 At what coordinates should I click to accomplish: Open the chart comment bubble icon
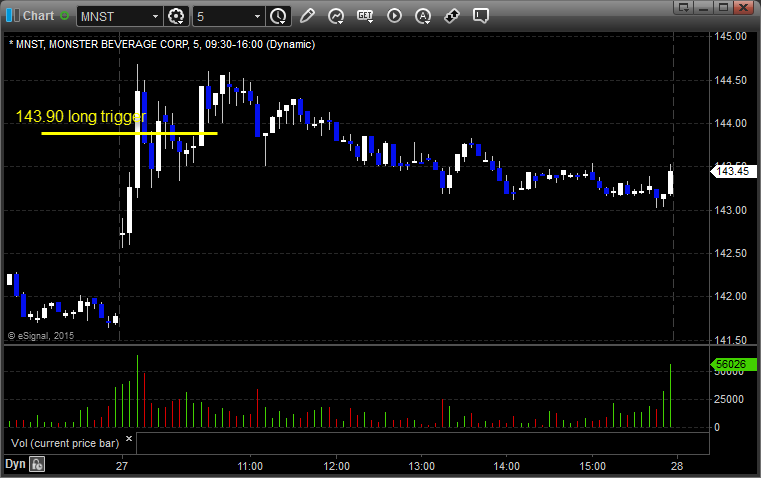[480, 16]
